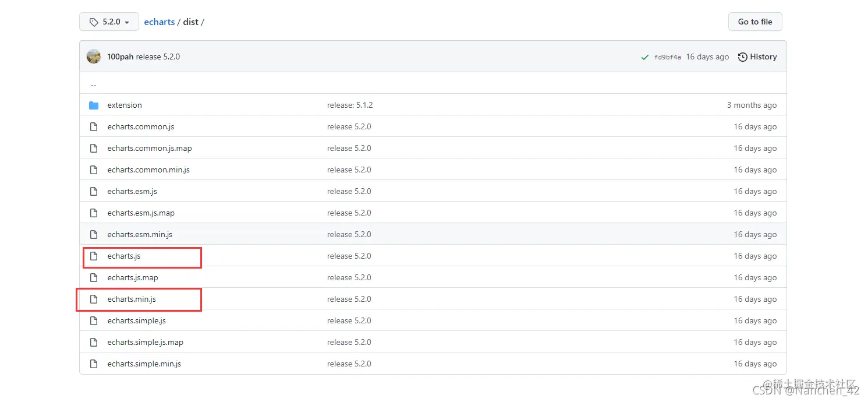The width and height of the screenshot is (868, 402).
Task: Open file echarts.esm.js
Action: [x=132, y=191]
